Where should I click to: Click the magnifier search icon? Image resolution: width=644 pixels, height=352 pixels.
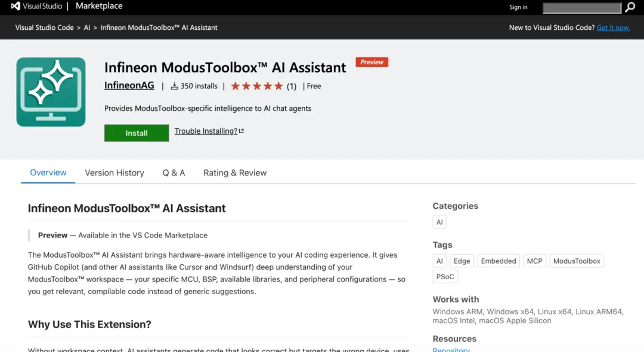coord(630,7)
